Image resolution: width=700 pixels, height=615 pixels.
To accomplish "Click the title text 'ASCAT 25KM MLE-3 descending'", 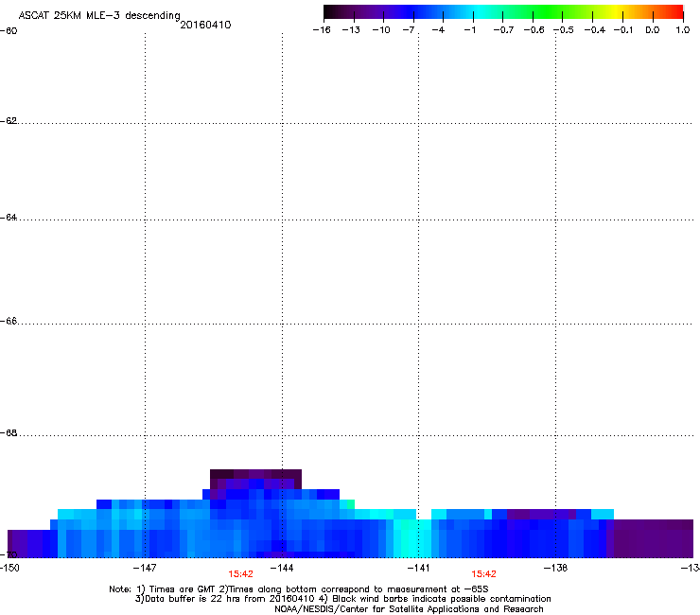I will pyautogui.click(x=99, y=15).
